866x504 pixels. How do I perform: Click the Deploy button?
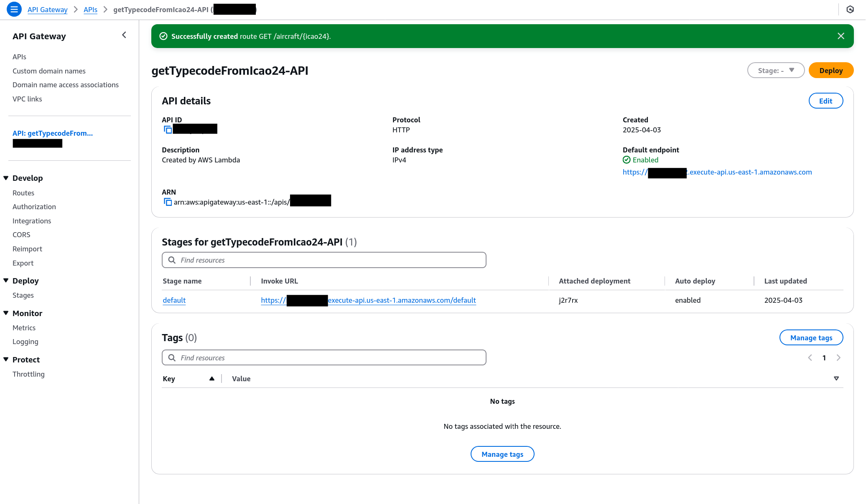(831, 70)
